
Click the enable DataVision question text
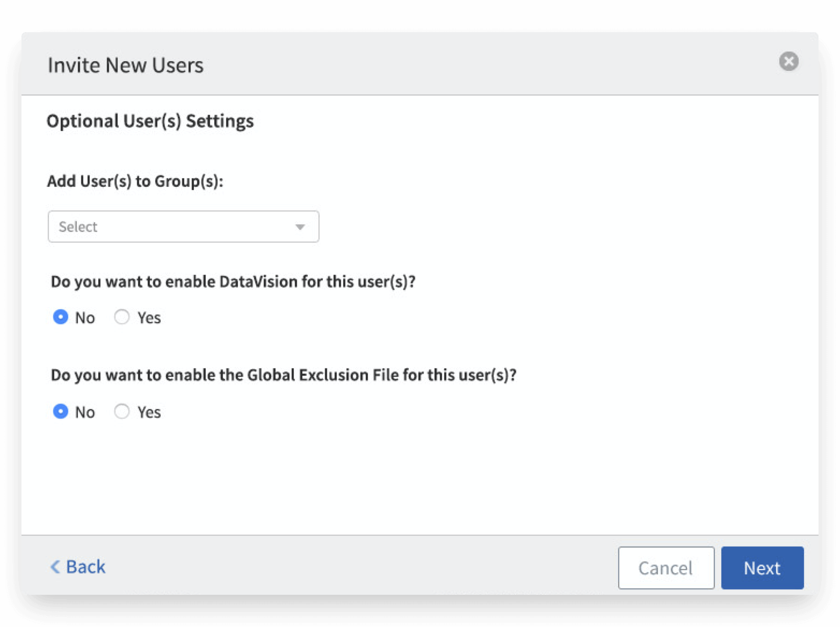point(233,282)
